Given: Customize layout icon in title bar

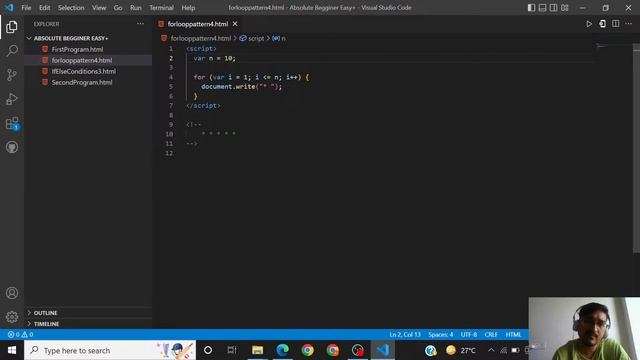Looking at the screenshot, I should (564, 8).
